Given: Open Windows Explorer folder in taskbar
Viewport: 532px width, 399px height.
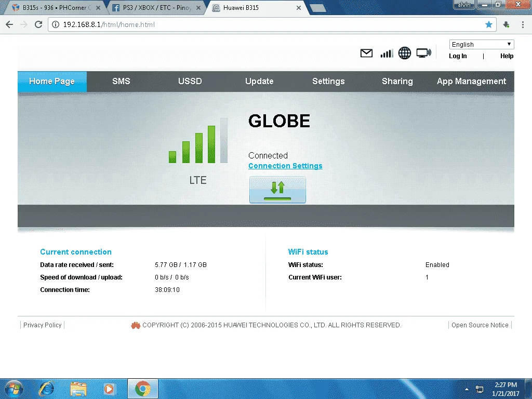Looking at the screenshot, I should [78, 389].
